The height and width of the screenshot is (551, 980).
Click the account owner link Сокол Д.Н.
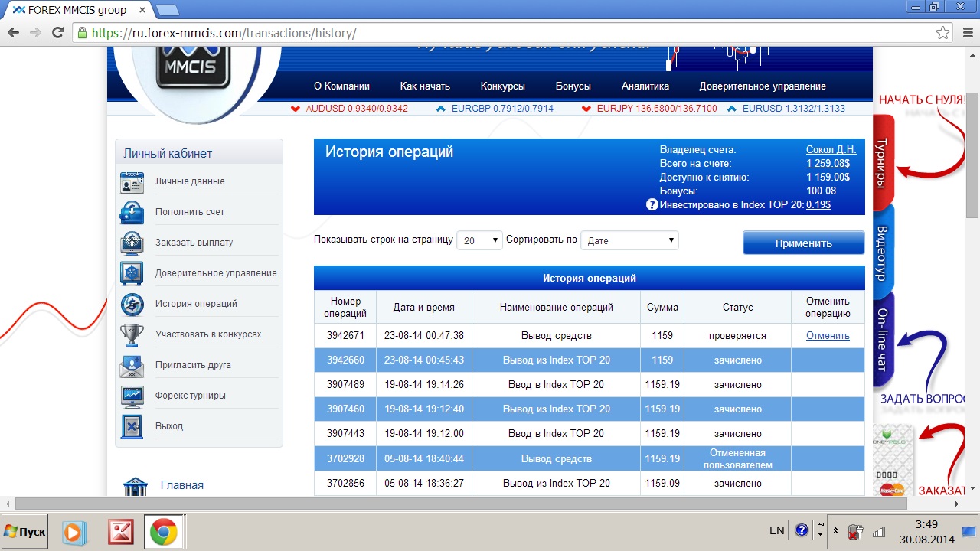click(x=831, y=150)
